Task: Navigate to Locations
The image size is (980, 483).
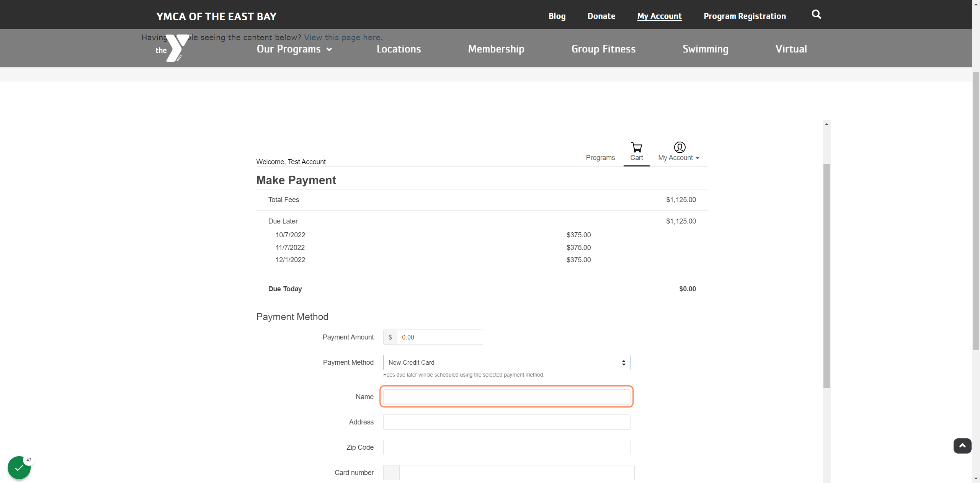Action: pyautogui.click(x=399, y=49)
